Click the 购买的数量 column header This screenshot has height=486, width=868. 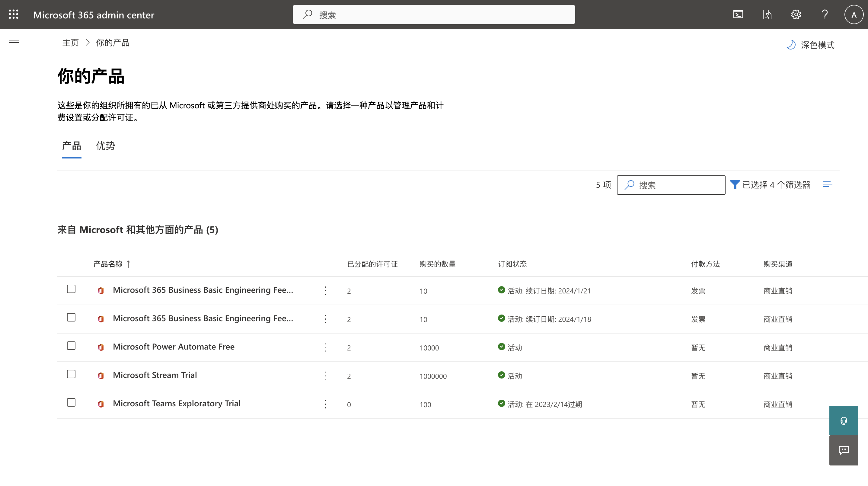(437, 264)
